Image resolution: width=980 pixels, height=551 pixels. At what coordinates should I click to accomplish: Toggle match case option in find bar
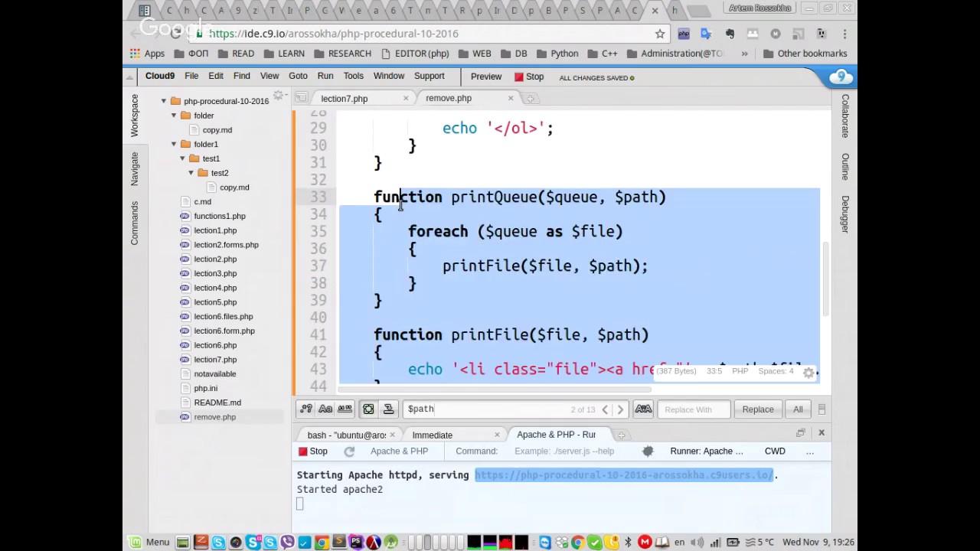pos(325,409)
